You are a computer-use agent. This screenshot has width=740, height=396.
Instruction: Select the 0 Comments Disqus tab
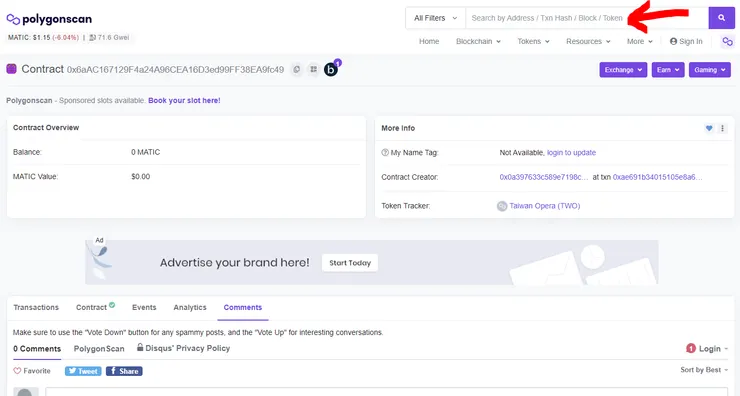[x=37, y=349]
